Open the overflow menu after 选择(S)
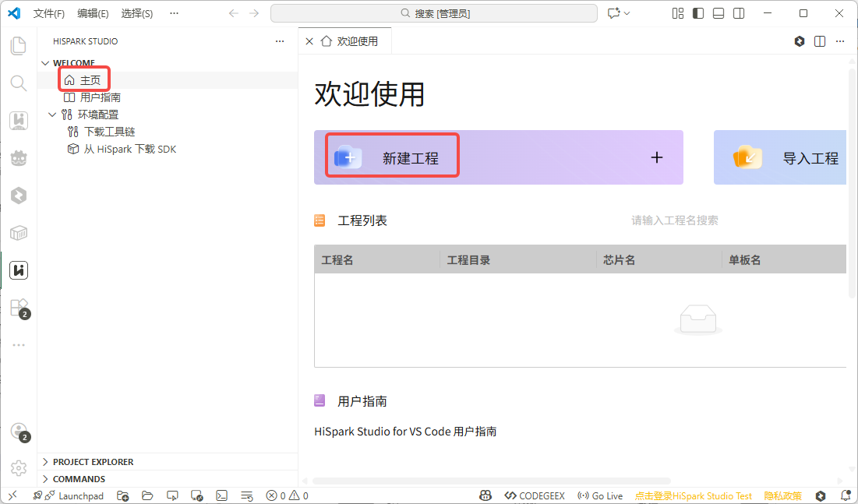 174,13
